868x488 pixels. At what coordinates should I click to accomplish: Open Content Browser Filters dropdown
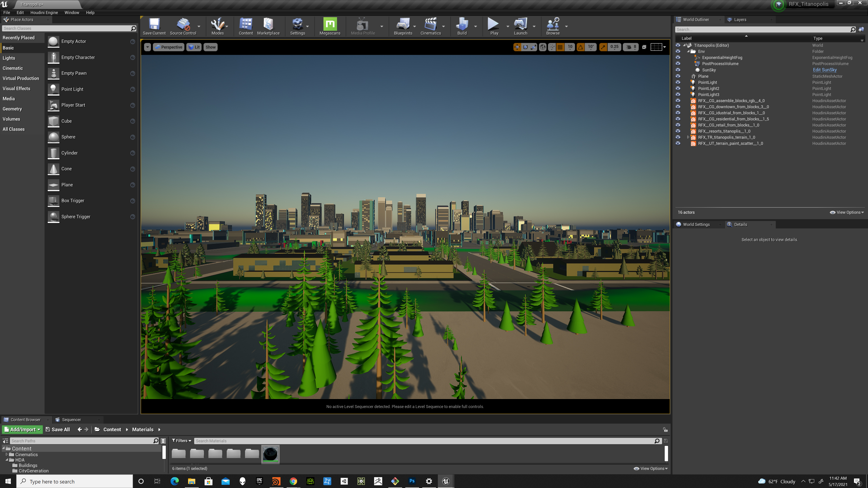pyautogui.click(x=182, y=441)
